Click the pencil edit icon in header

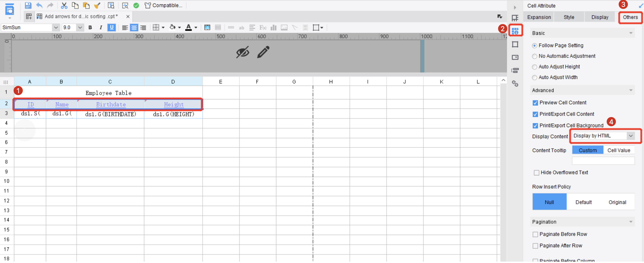(x=263, y=52)
